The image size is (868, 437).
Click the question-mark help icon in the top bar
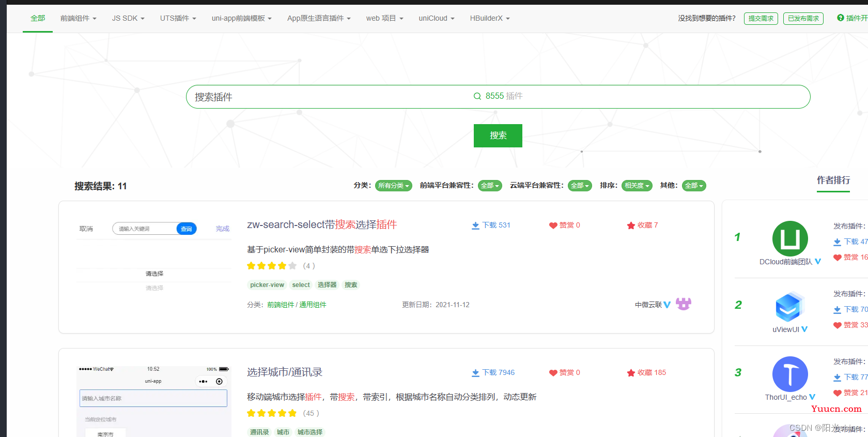pos(841,18)
